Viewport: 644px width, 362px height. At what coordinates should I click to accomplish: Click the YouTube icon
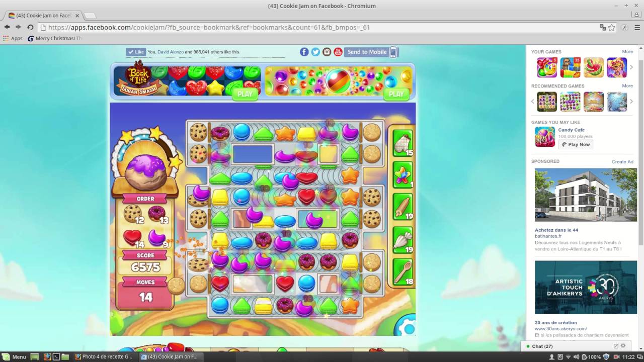pyautogui.click(x=338, y=52)
